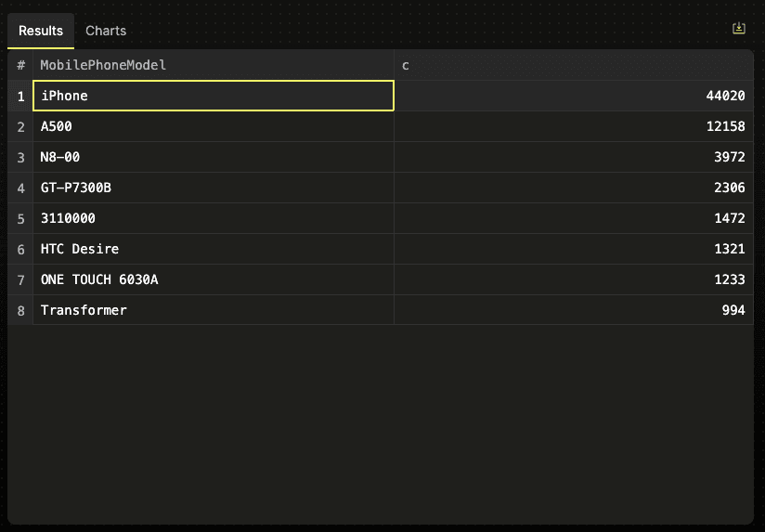The image size is (765, 532).
Task: Select the A500 model cell
Action: 213,126
